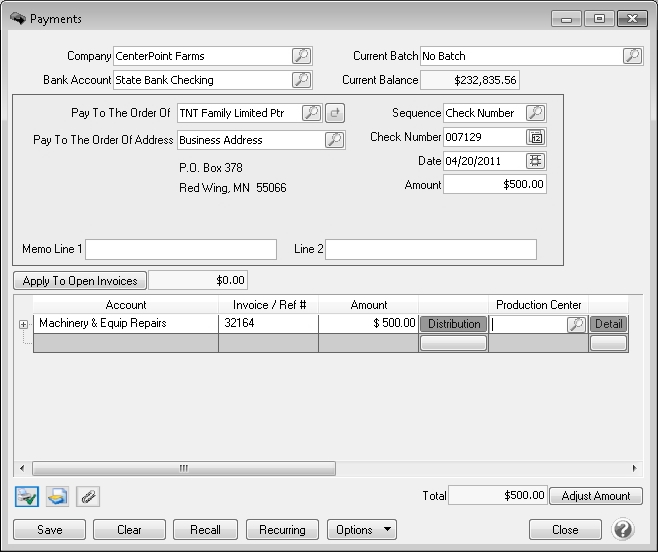Click the Bank Account lookup magnifier
Image resolution: width=658 pixels, height=552 pixels.
(301, 80)
